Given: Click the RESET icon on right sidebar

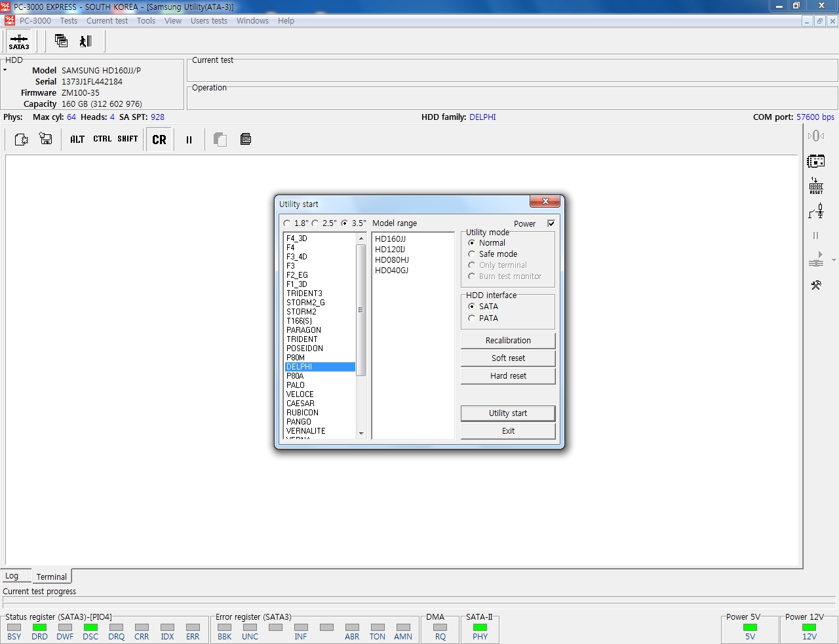Looking at the screenshot, I should (816, 186).
